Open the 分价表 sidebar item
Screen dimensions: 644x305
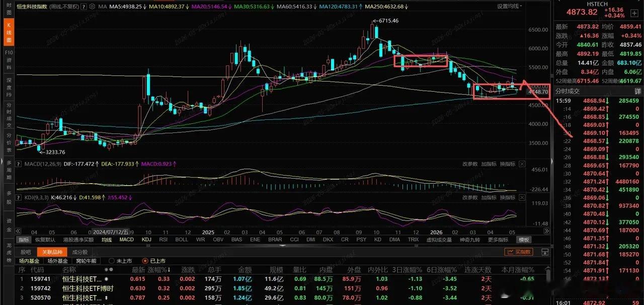point(9,142)
